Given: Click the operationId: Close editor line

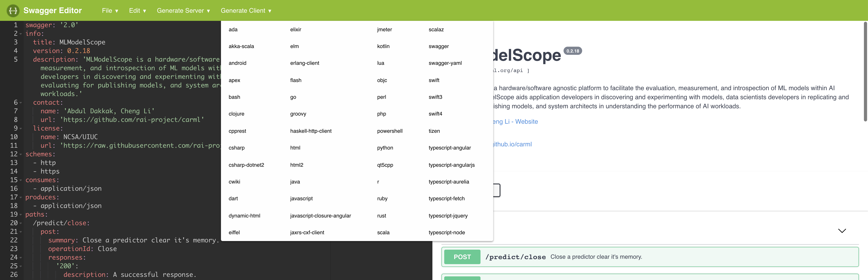Looking at the screenshot, I should (82, 249).
